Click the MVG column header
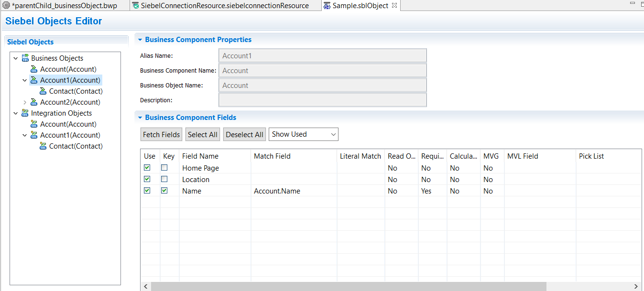Image resolution: width=644 pixels, height=291 pixels. tap(492, 156)
